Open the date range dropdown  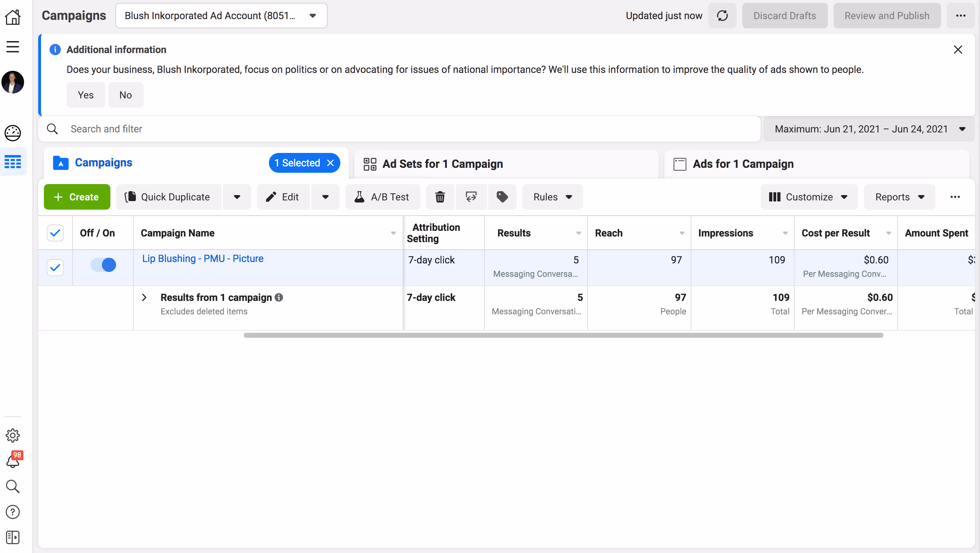869,129
